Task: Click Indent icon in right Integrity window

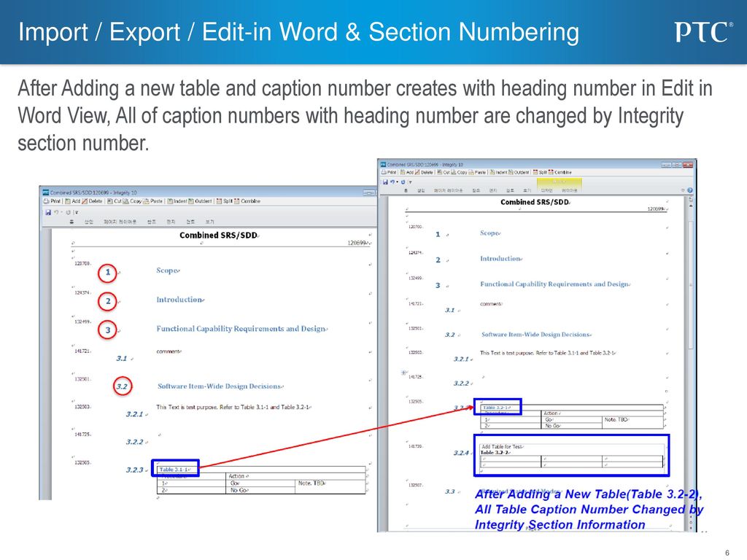Action: tap(492, 172)
